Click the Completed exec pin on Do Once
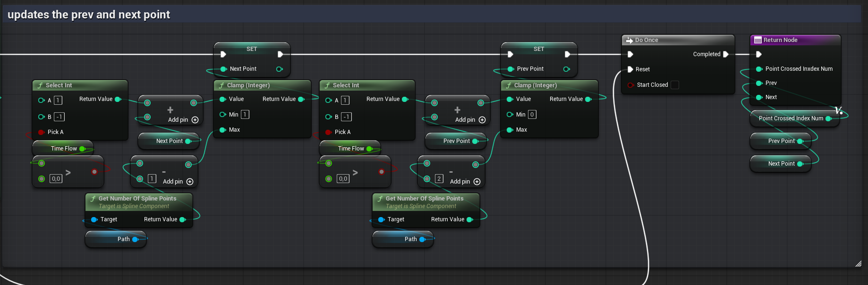This screenshot has width=868, height=285. coord(726,54)
